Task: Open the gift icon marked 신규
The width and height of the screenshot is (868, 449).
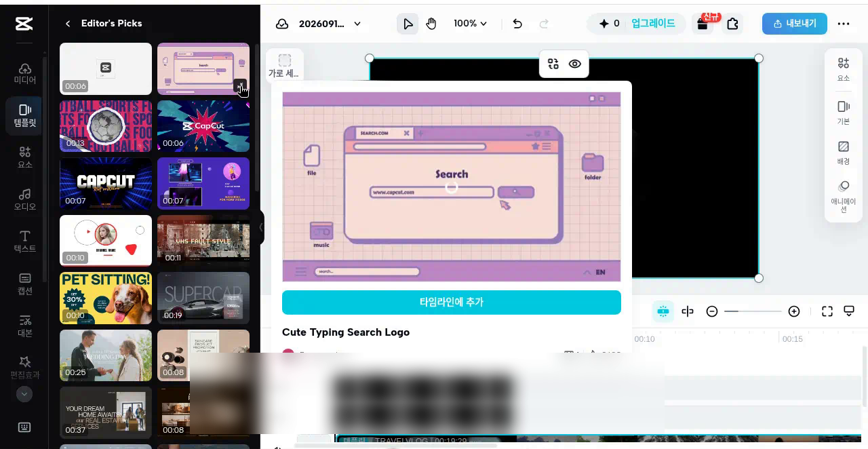Action: [x=703, y=24]
